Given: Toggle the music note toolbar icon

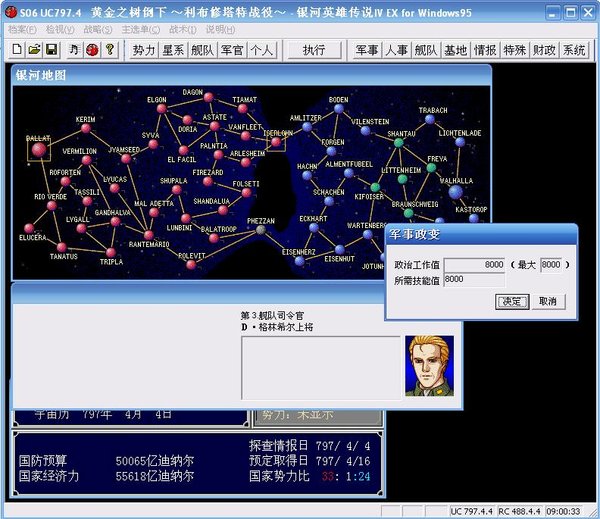Looking at the screenshot, I should click(74, 50).
